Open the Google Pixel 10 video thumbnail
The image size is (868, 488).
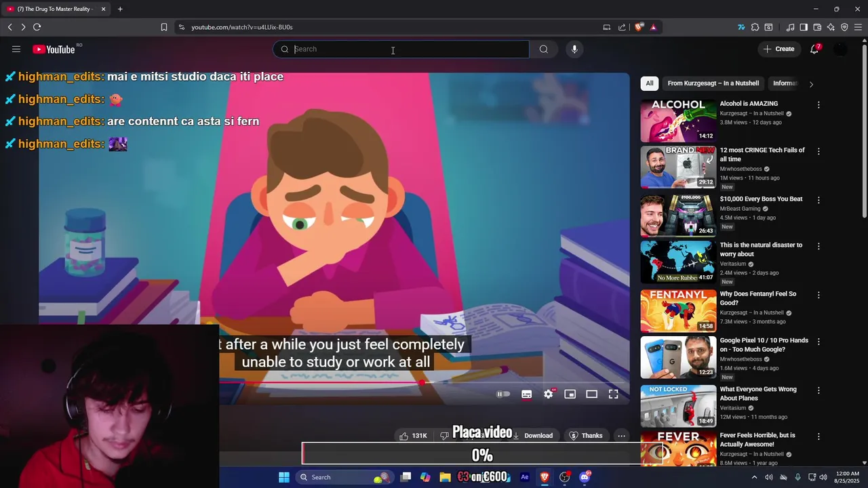tap(678, 357)
